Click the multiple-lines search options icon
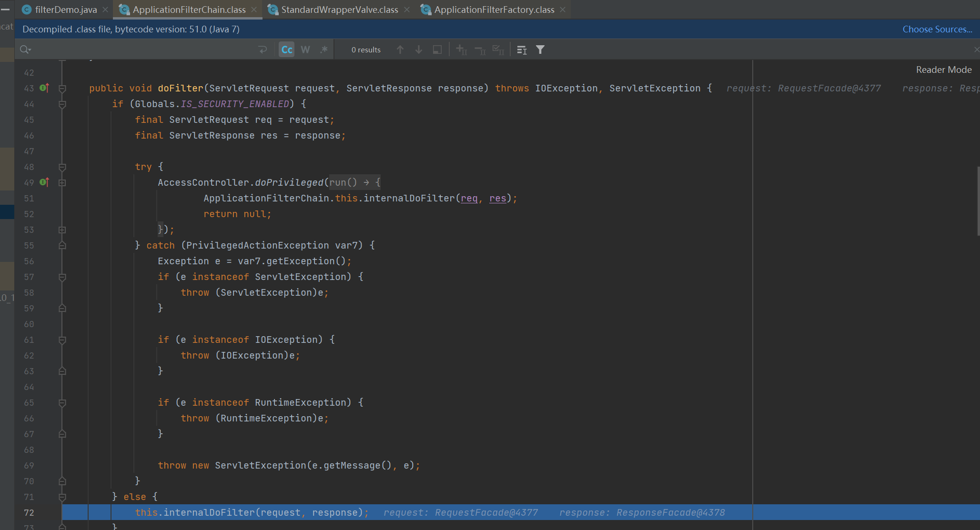This screenshot has height=530, width=980. click(x=522, y=50)
